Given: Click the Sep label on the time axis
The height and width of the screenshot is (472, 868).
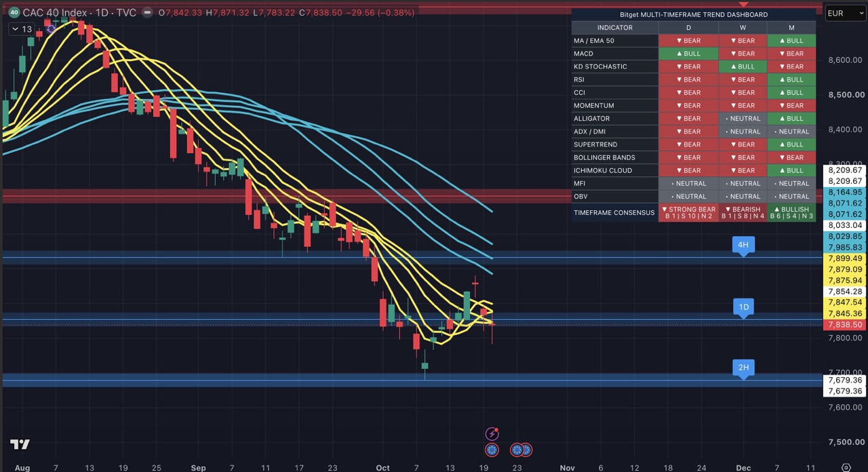Looking at the screenshot, I should 198,467.
